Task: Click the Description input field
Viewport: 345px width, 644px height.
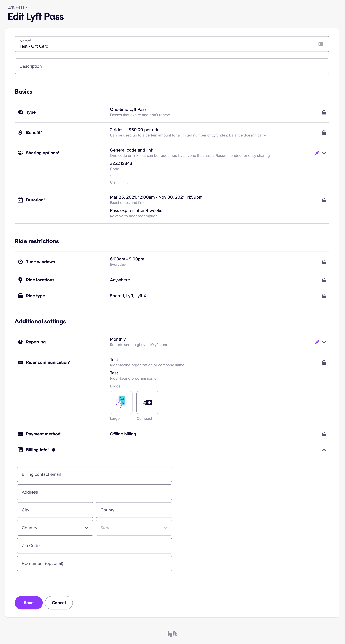Action: tap(172, 66)
